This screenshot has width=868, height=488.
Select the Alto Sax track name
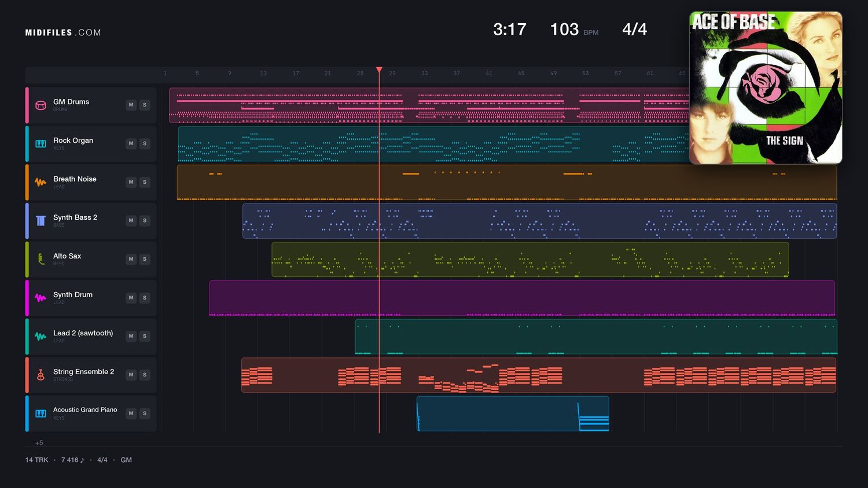[67, 256]
